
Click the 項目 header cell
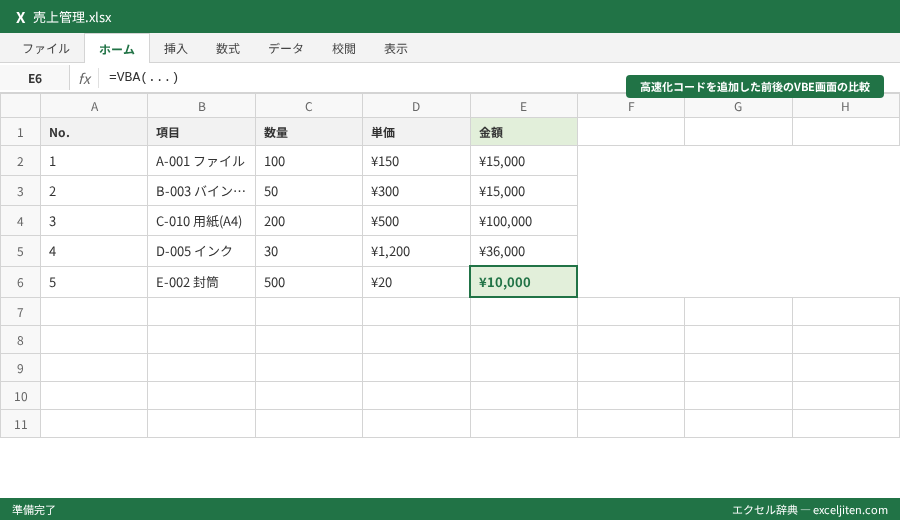(x=201, y=132)
